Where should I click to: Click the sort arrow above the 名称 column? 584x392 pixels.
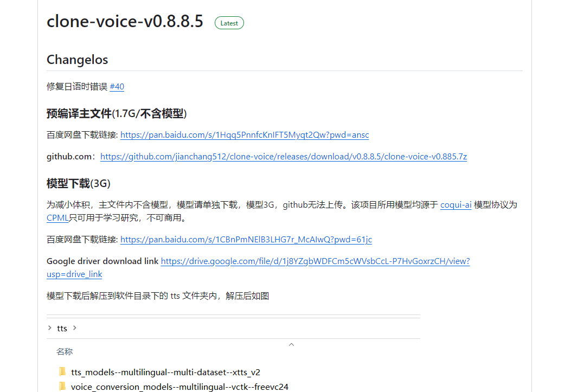[292, 344]
